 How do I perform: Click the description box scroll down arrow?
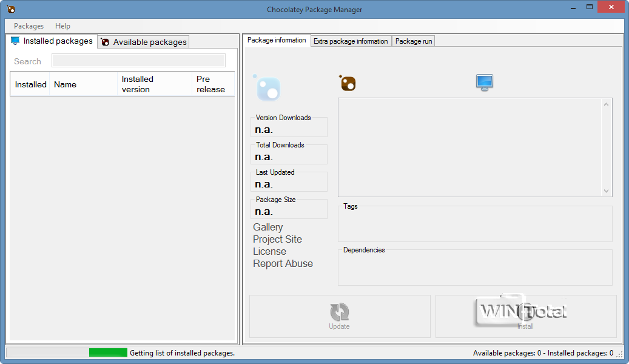(x=606, y=191)
